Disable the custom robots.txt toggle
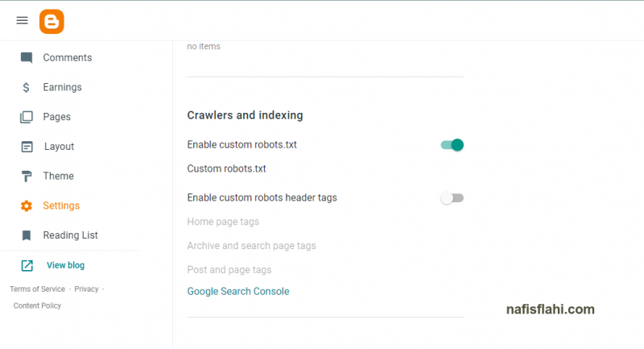The height and width of the screenshot is (349, 644). (x=452, y=145)
